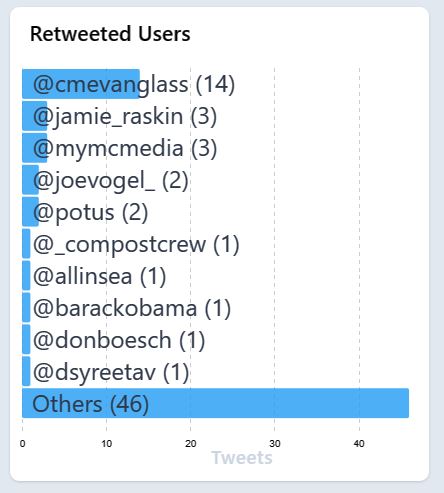Select the @joevogel_ bar

click(30, 180)
